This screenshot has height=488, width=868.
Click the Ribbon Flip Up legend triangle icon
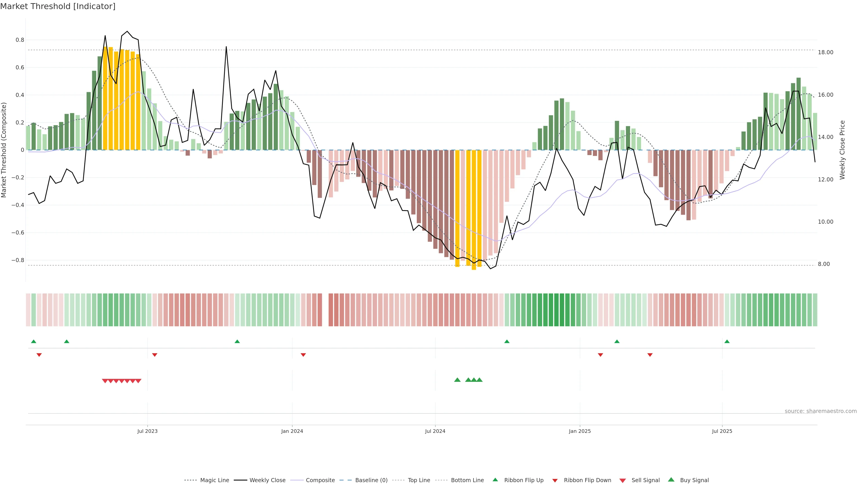tap(495, 480)
